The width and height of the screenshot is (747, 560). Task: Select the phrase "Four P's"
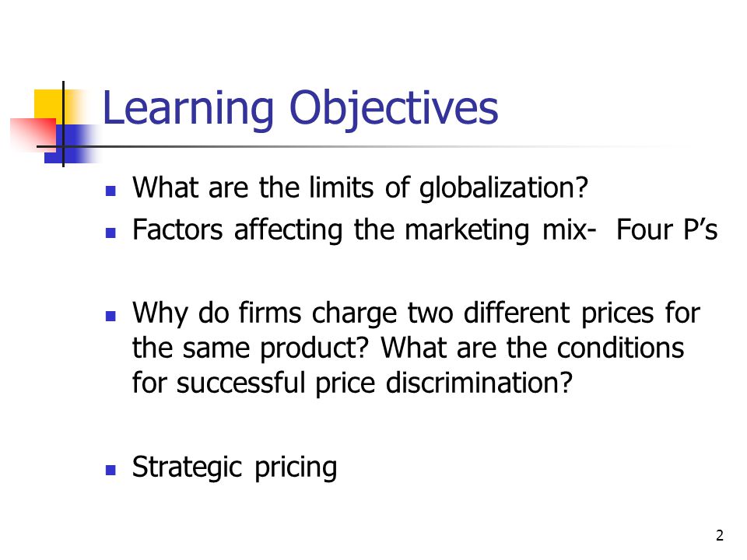coord(667,230)
